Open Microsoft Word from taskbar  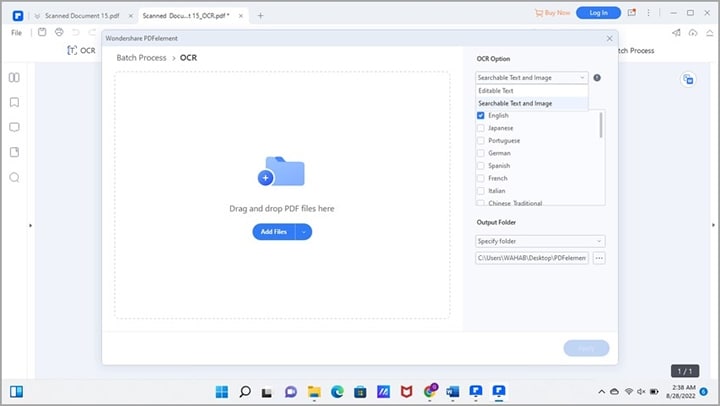tap(452, 391)
